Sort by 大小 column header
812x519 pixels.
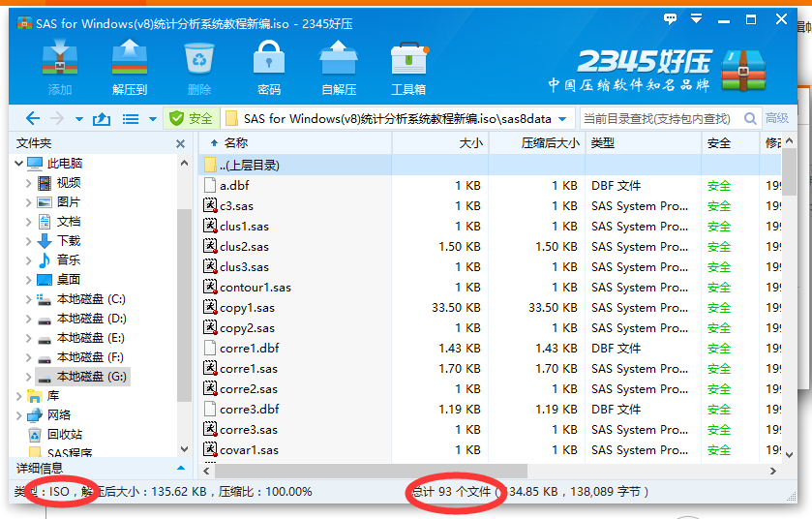[x=440, y=143]
